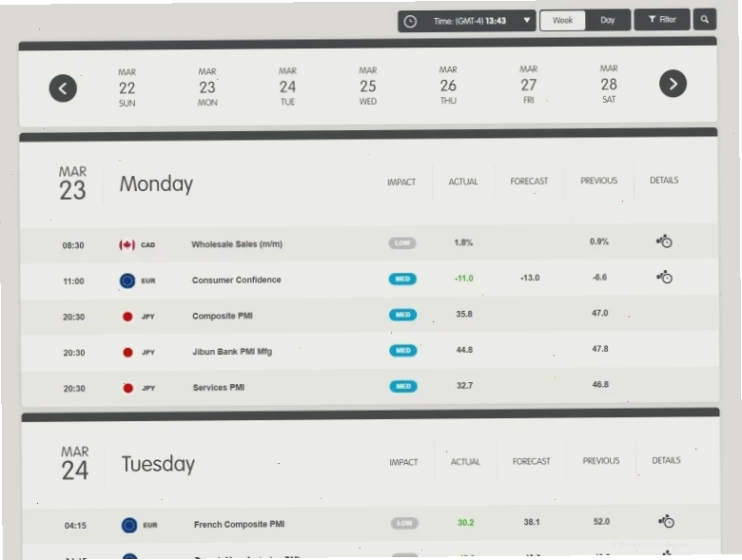Click the Monday section heading
The width and height of the screenshot is (742, 560).
pos(156,184)
